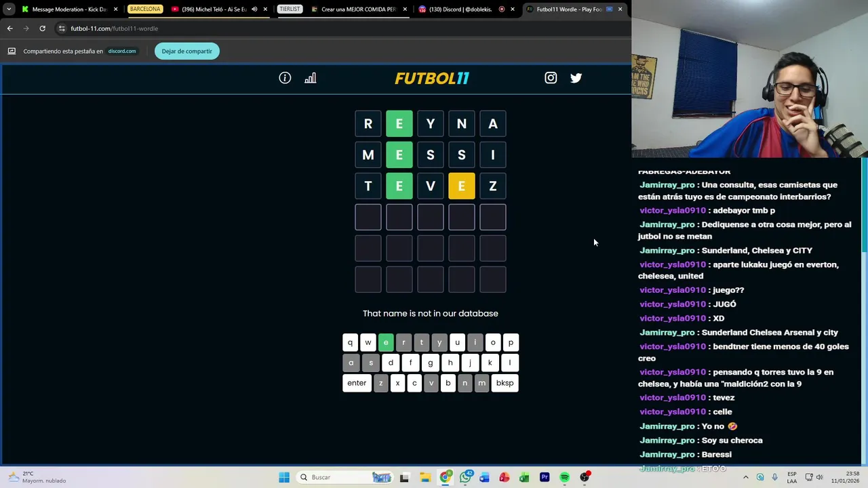Close the Futbol11 Wordle tab
Screen dimensions: 868x488
click(x=620, y=9)
